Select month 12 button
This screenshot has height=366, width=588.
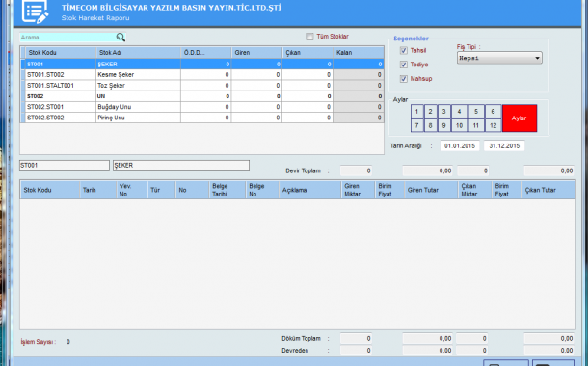pos(493,125)
